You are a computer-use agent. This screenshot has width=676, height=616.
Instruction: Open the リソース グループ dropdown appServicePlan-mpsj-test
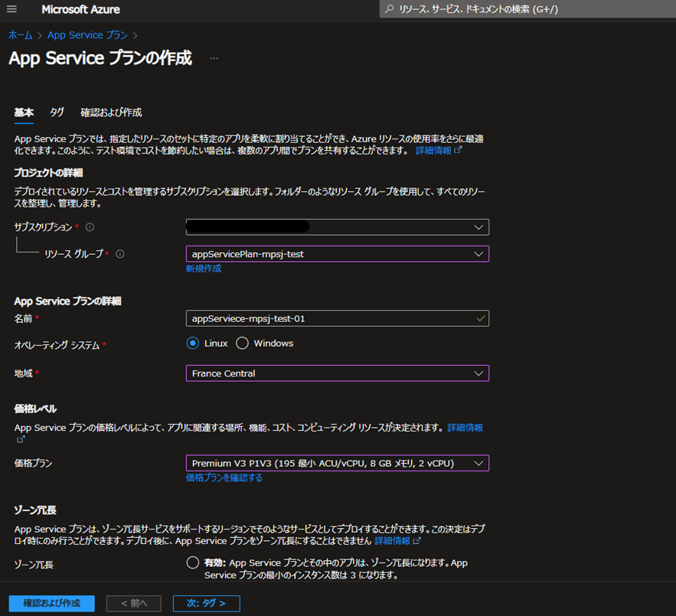click(x=338, y=254)
